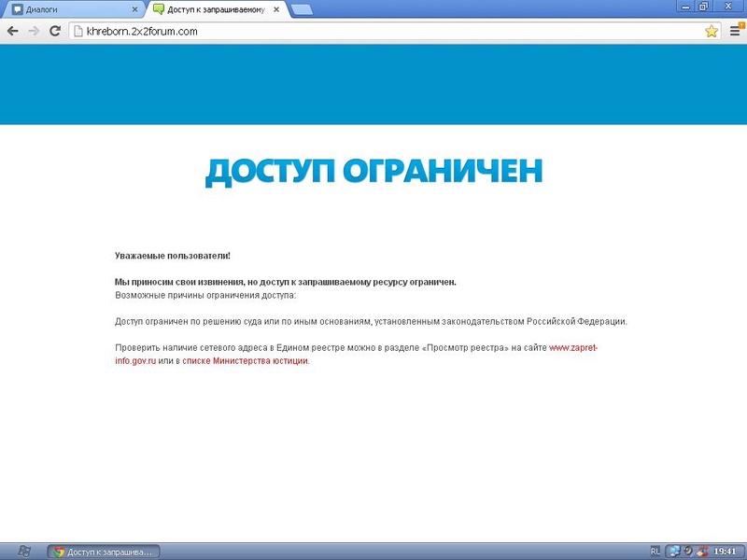The height and width of the screenshot is (560, 747).
Task: Select the Chrome window in the taskbar
Action: click(104, 552)
